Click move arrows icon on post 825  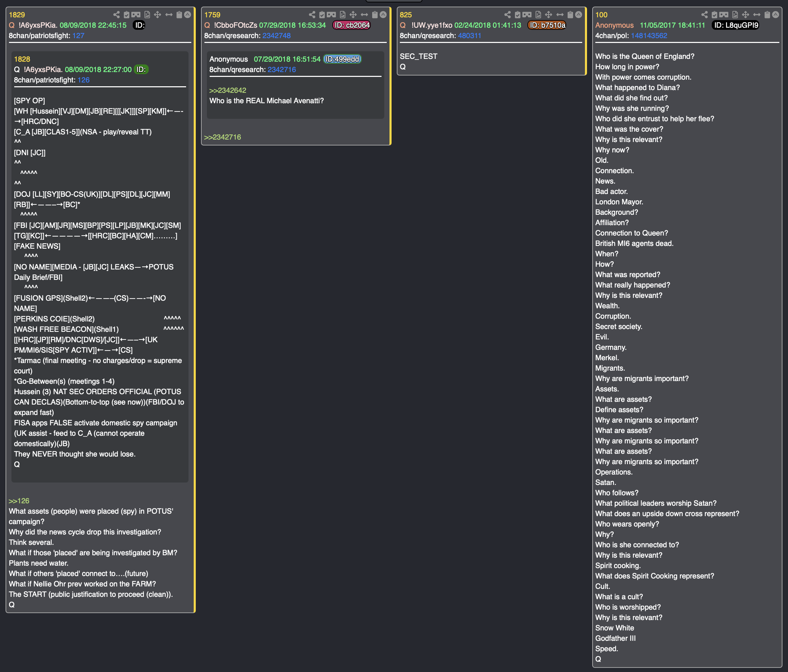click(549, 15)
